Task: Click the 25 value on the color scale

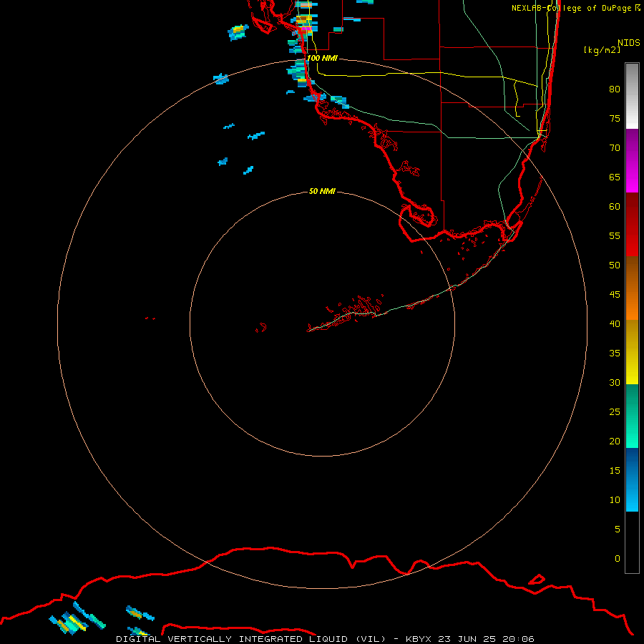Action: [x=615, y=411]
